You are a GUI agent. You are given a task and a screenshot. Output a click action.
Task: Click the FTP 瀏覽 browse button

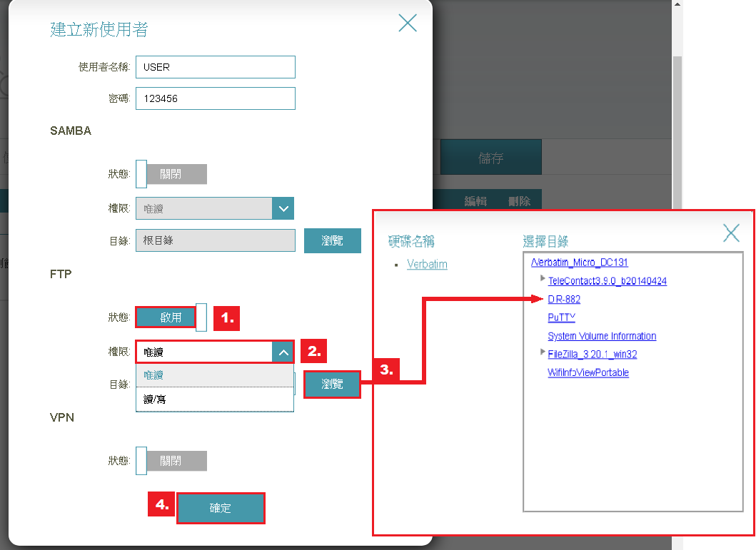332,385
